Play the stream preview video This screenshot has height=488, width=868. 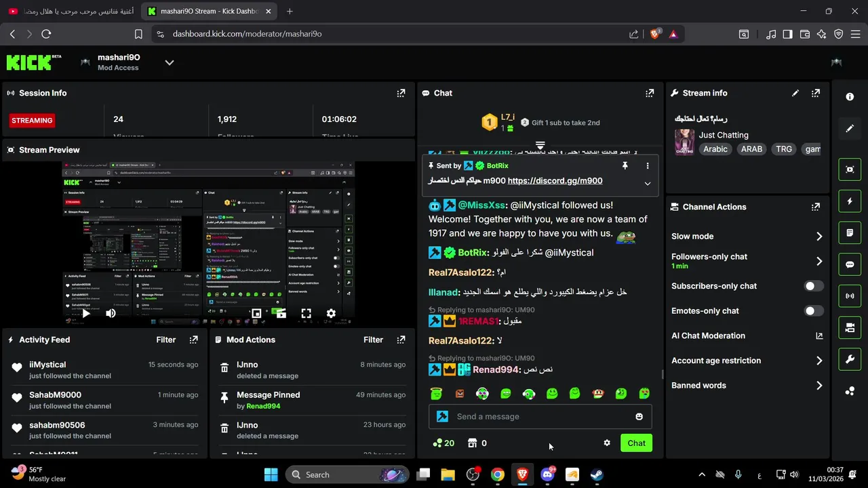[86, 313]
